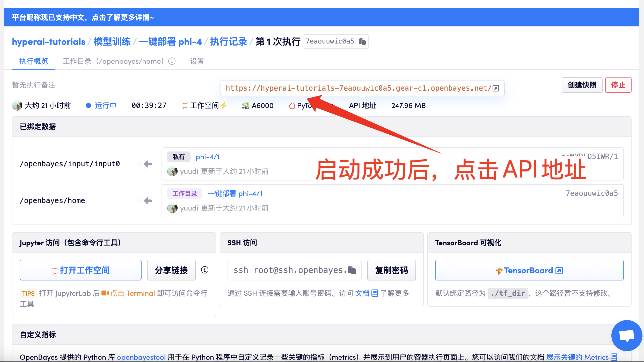Viewport: 644px width, 362px height.
Task: Stop the run with 停止 button
Action: click(x=618, y=85)
